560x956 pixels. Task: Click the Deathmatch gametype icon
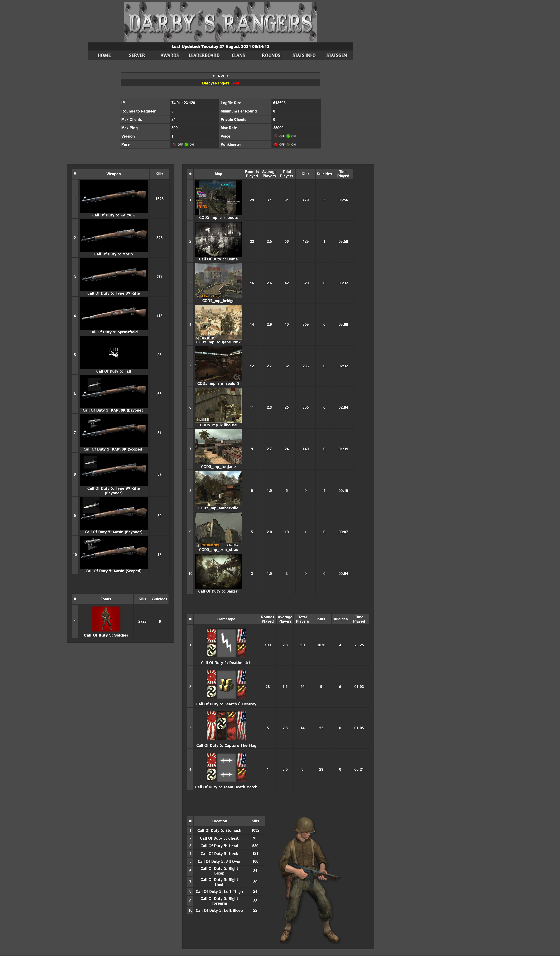[226, 643]
